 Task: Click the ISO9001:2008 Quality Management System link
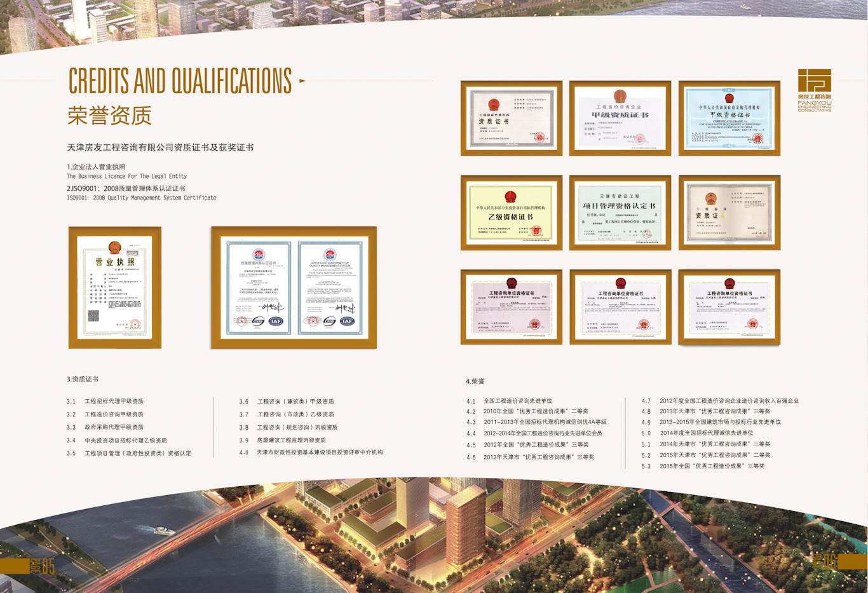tap(140, 198)
